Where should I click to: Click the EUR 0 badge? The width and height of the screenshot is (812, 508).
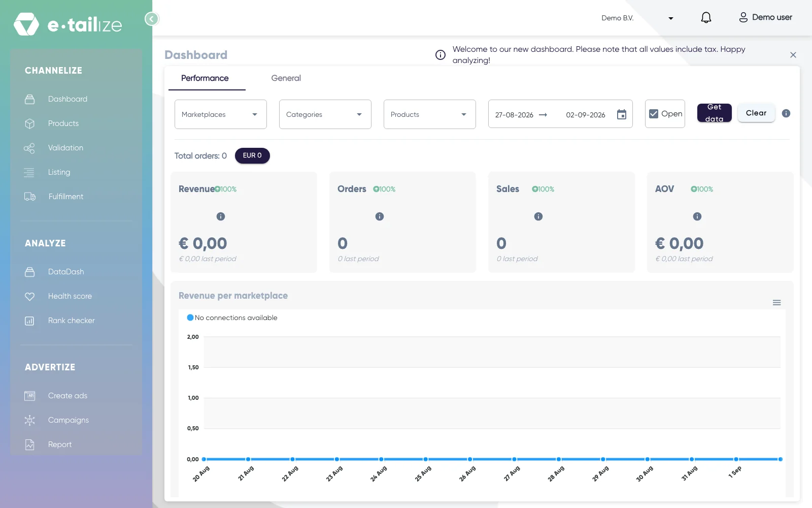tap(252, 155)
